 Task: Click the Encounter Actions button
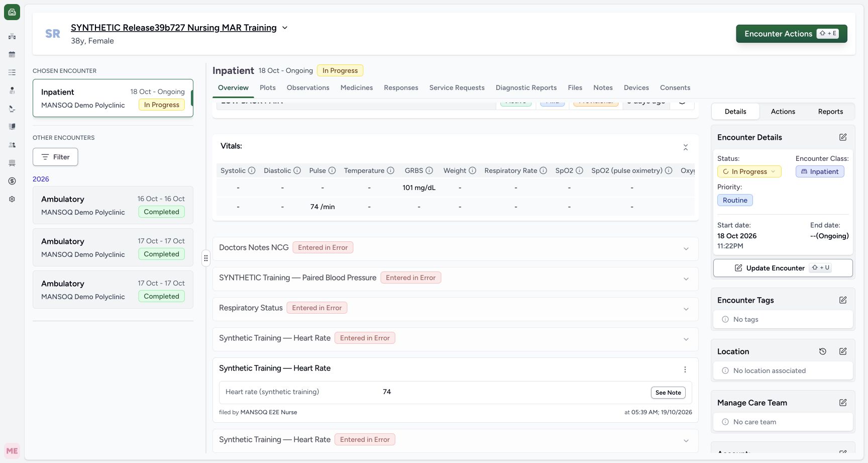(x=792, y=34)
